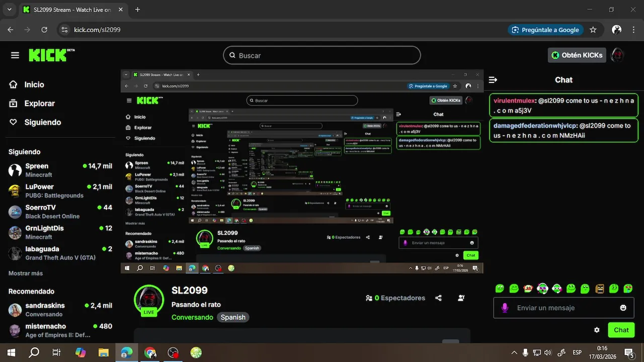The height and width of the screenshot is (362, 644).
Task: Open the hamburger sidebar menu
Action: pos(15,55)
